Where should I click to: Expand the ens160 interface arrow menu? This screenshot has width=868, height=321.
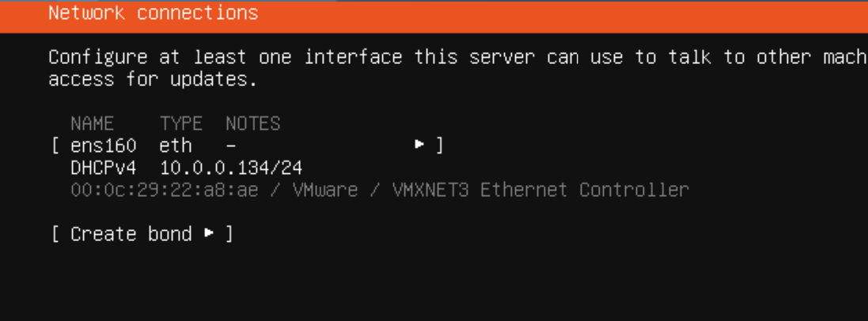(x=419, y=145)
